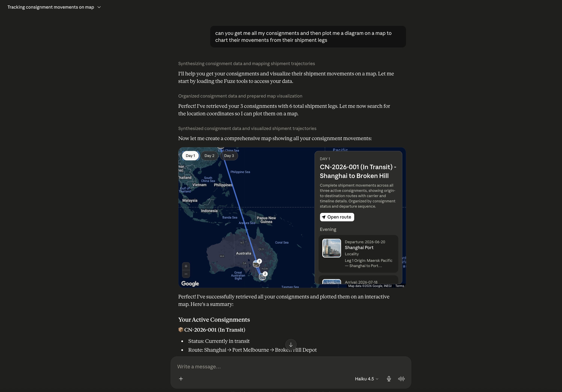Expand 'Synthesizing consignment data and mapping' thinking step

coord(246,64)
